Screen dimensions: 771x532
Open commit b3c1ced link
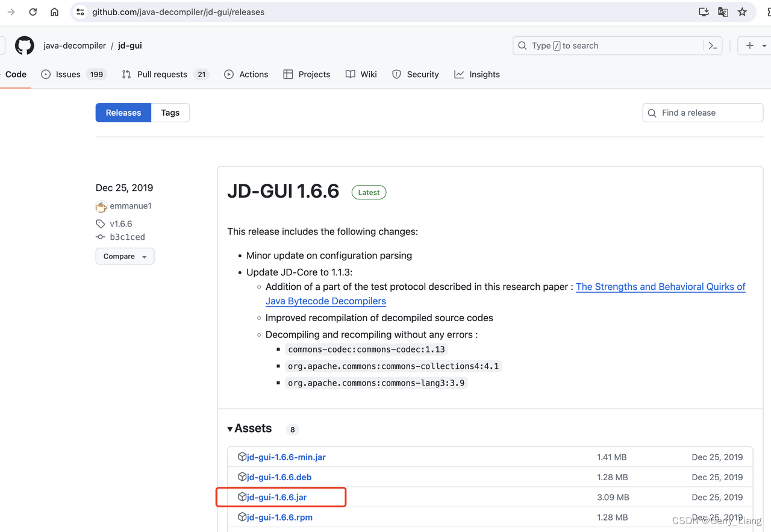coord(128,237)
